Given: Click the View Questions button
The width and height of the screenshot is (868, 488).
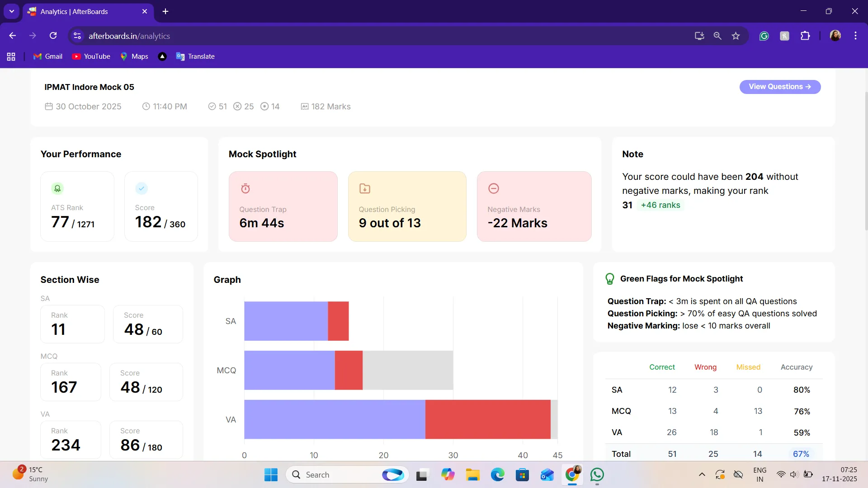Looking at the screenshot, I should tap(780, 87).
